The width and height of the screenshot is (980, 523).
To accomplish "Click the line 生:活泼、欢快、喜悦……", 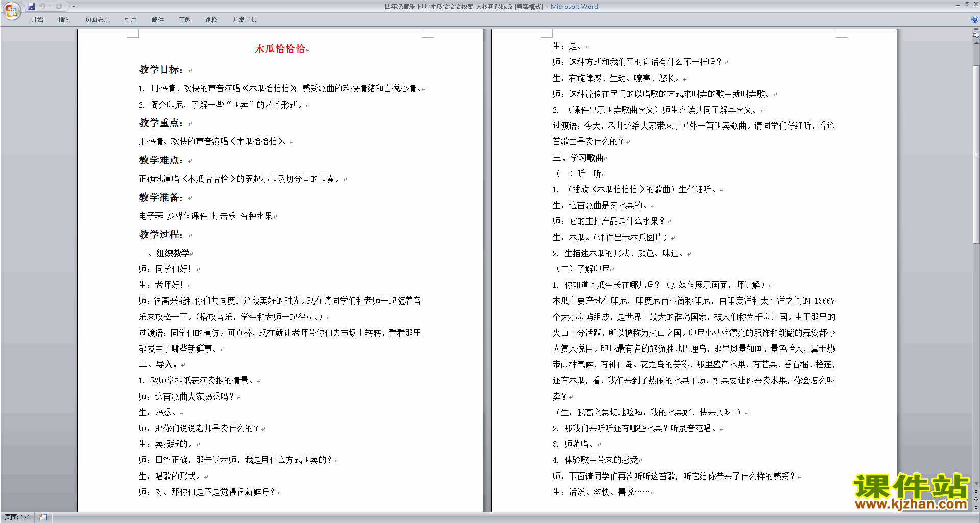I will click(x=601, y=492).
